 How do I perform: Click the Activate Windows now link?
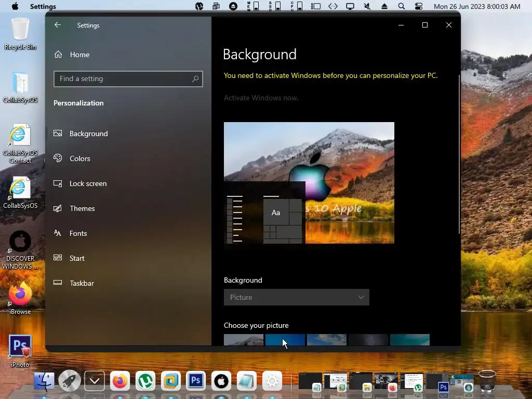(261, 98)
